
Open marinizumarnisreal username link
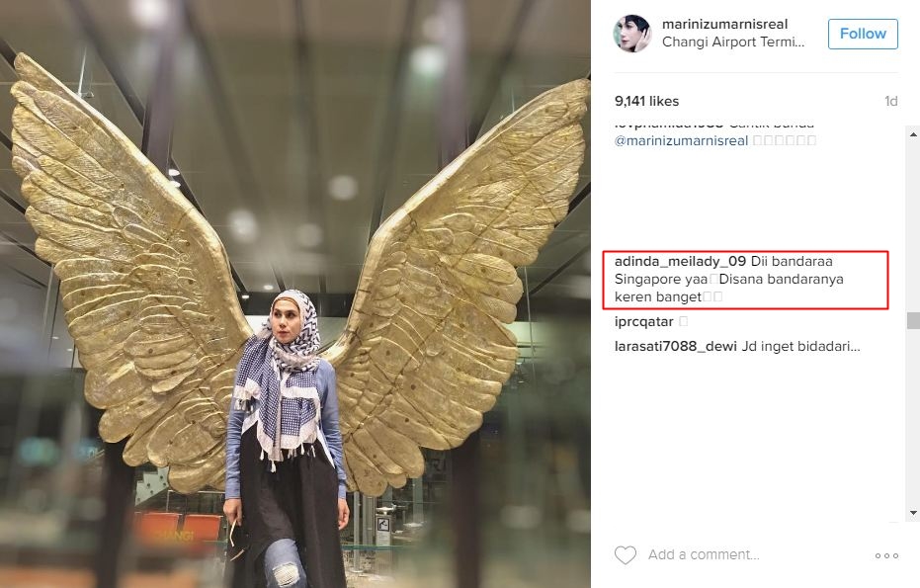click(724, 24)
